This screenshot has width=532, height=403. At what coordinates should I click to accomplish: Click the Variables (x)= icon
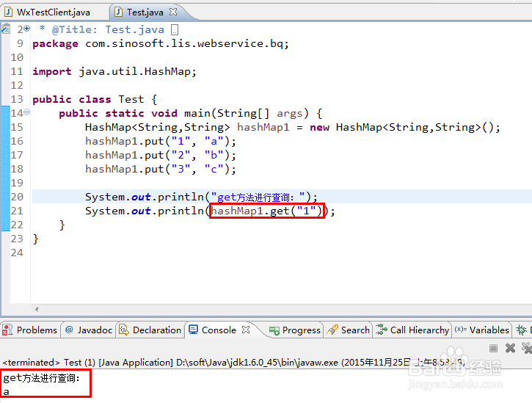(x=461, y=330)
